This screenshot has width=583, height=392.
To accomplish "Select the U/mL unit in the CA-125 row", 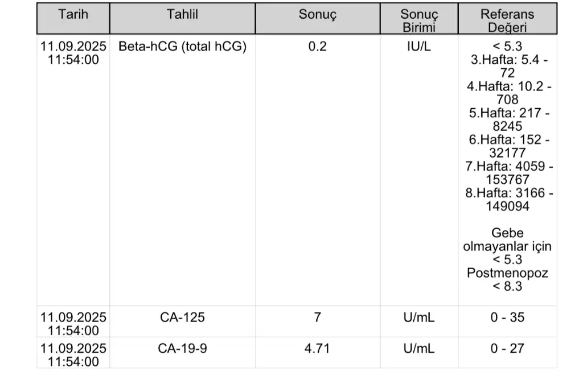I will [x=419, y=317].
